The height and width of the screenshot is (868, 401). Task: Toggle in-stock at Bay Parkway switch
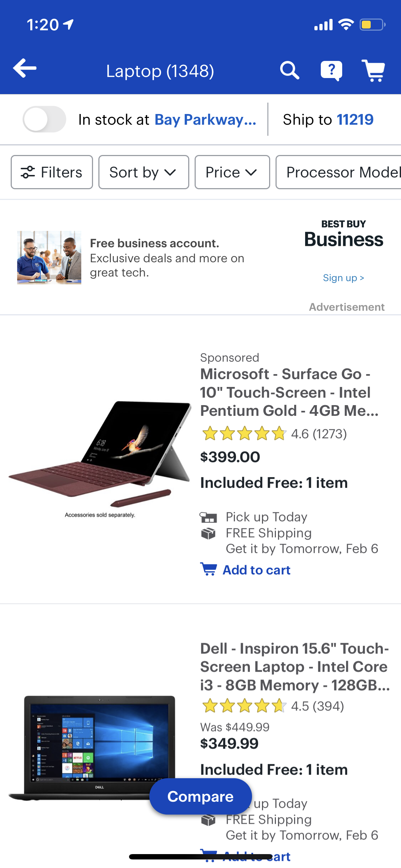point(45,119)
